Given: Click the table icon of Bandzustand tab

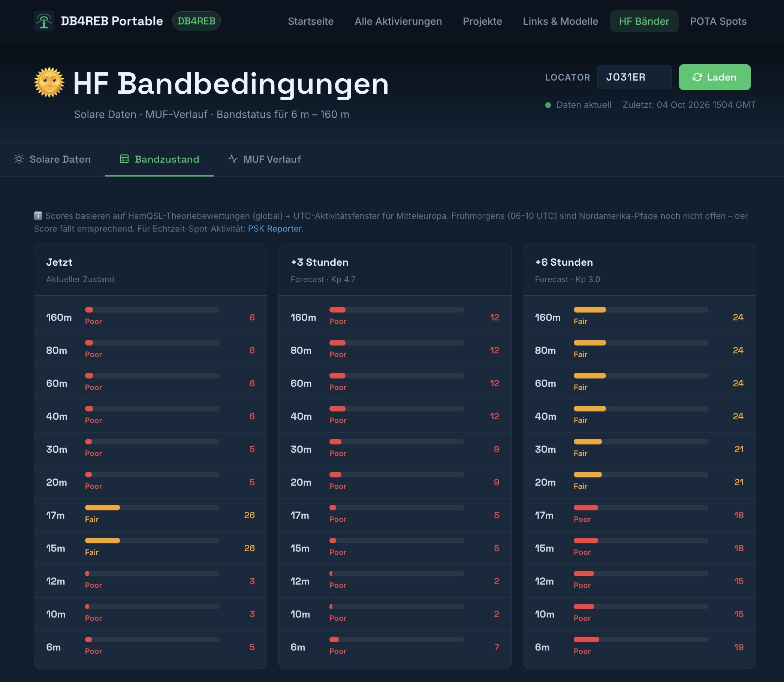Looking at the screenshot, I should [x=124, y=159].
